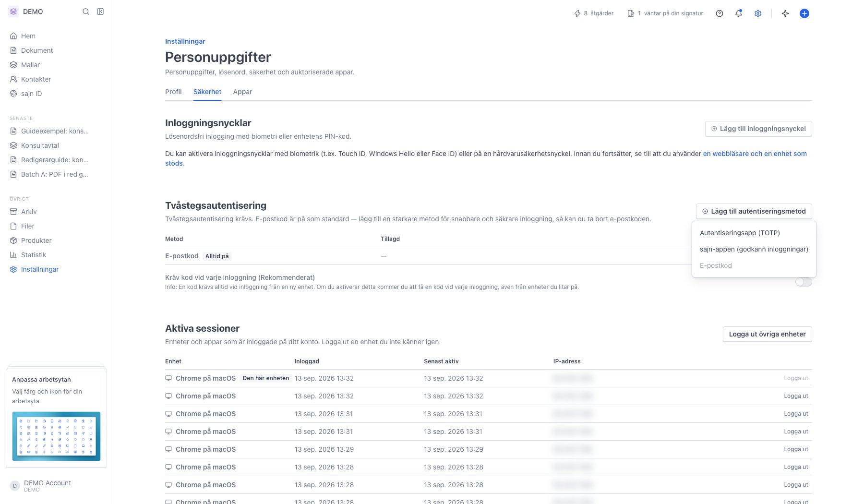Viewport: 864px width, 504px height.
Task: Click the blue plus create button
Action: pyautogui.click(x=804, y=13)
